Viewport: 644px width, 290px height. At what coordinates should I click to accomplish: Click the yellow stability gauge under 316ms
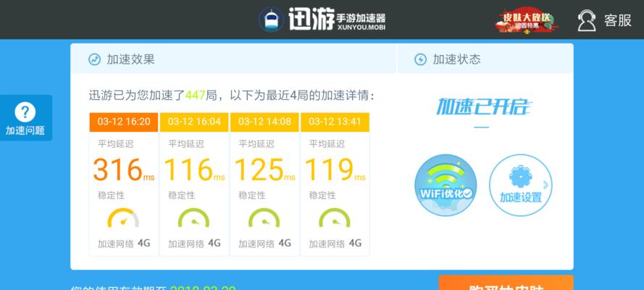coord(123,218)
